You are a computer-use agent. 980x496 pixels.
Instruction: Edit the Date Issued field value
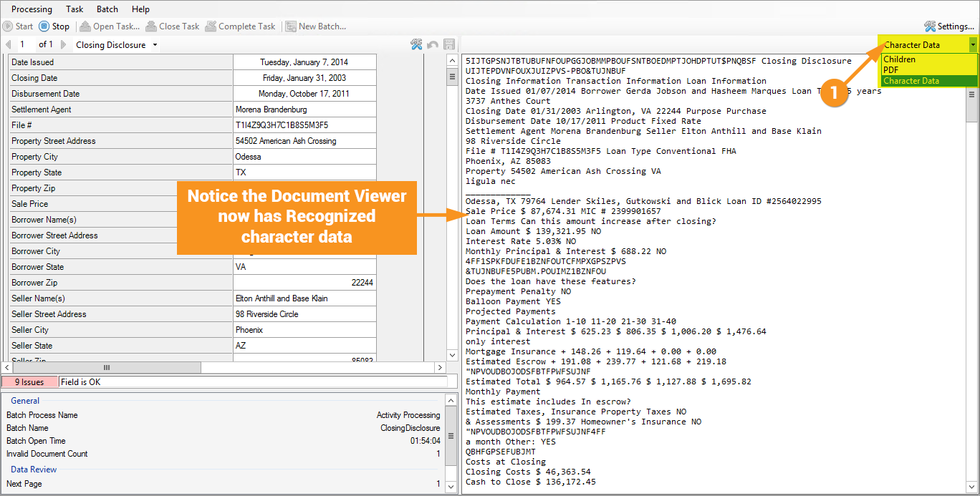click(x=304, y=62)
